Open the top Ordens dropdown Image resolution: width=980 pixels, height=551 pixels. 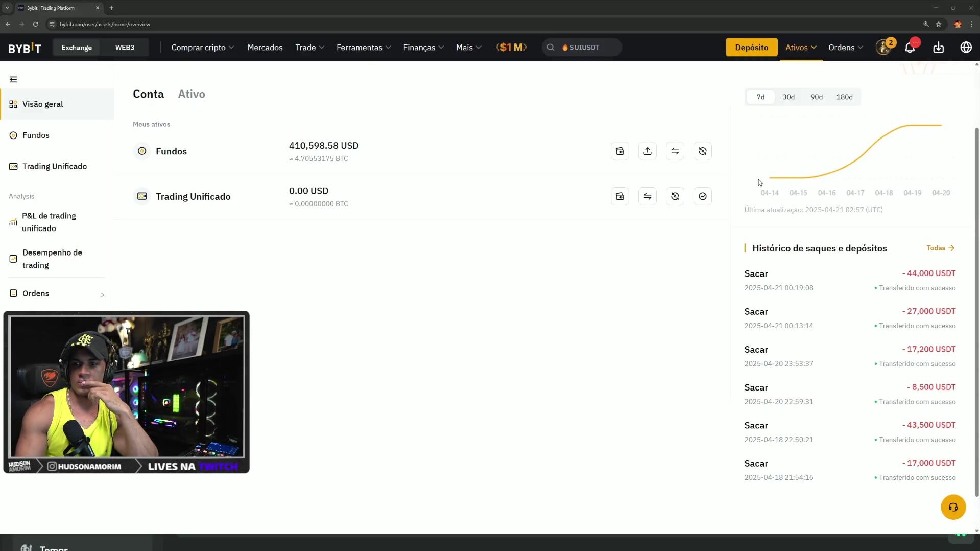pyautogui.click(x=846, y=48)
